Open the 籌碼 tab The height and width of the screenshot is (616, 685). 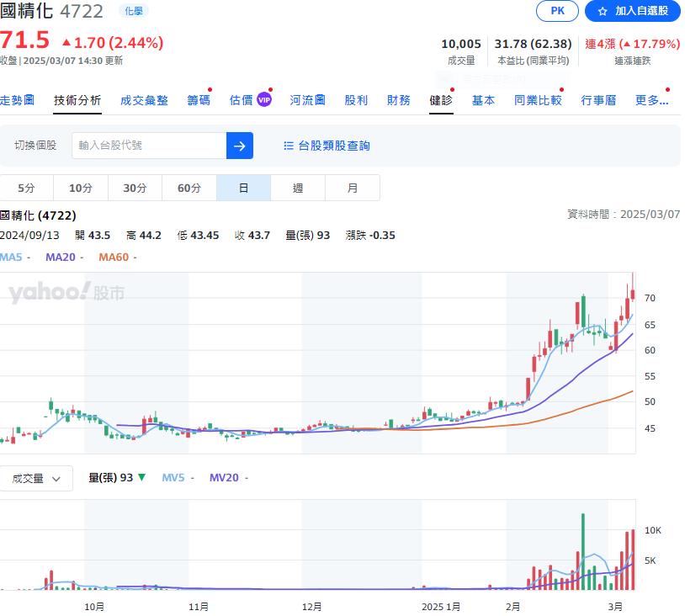point(199,100)
